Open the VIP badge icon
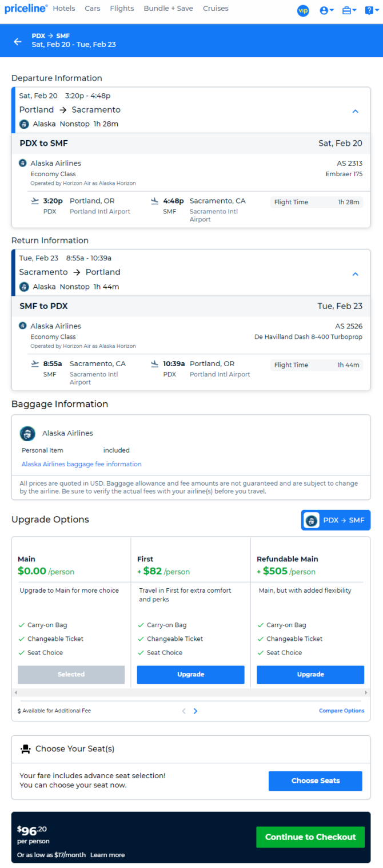 [303, 10]
